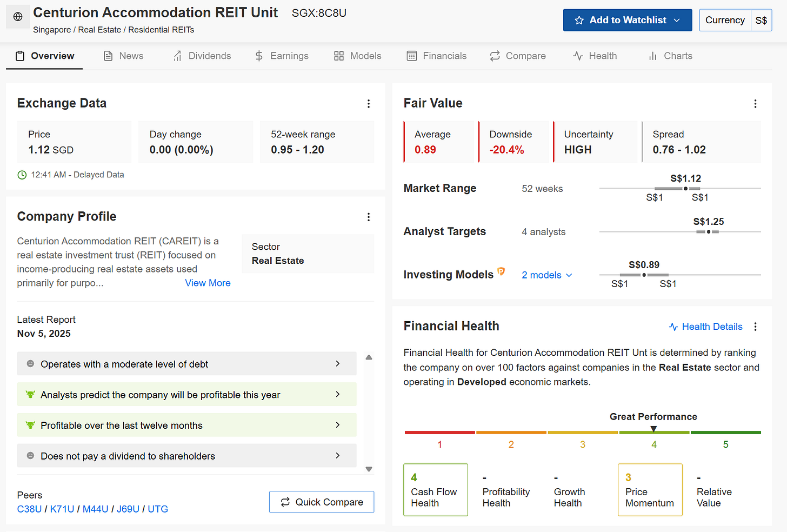Screen dimensions: 787x532
Task: Switch to the Overview tab
Action: [44, 56]
